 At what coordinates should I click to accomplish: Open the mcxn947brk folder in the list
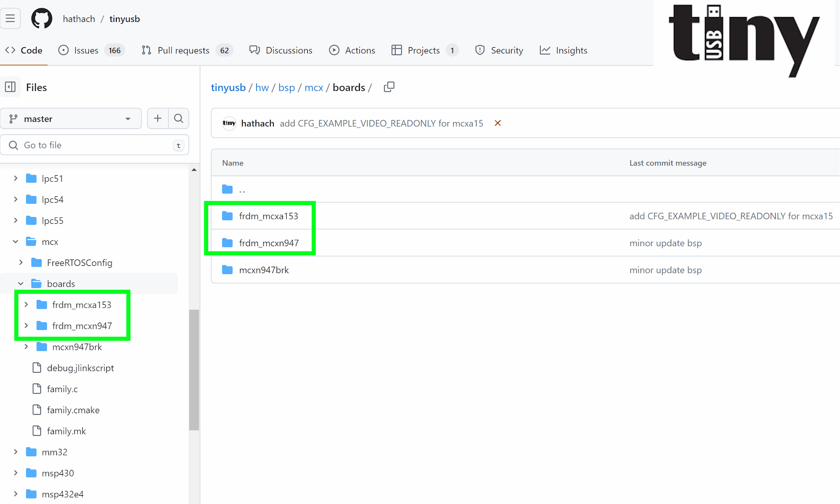coord(264,270)
